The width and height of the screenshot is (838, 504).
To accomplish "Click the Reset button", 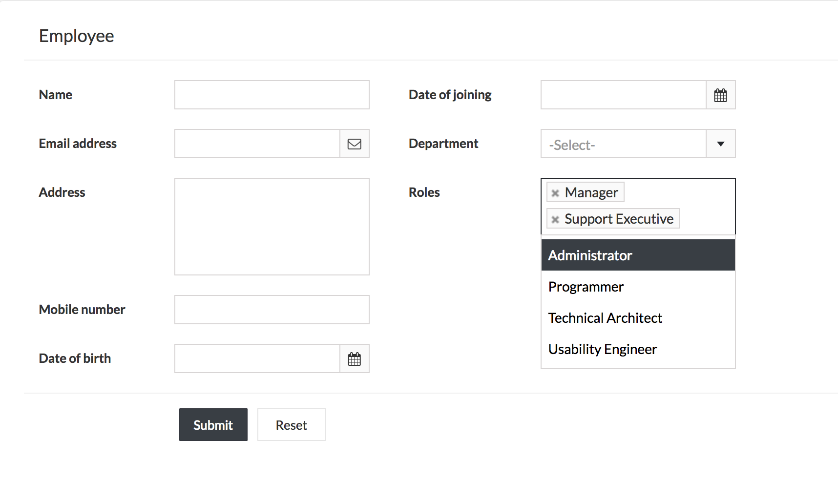I will point(291,424).
